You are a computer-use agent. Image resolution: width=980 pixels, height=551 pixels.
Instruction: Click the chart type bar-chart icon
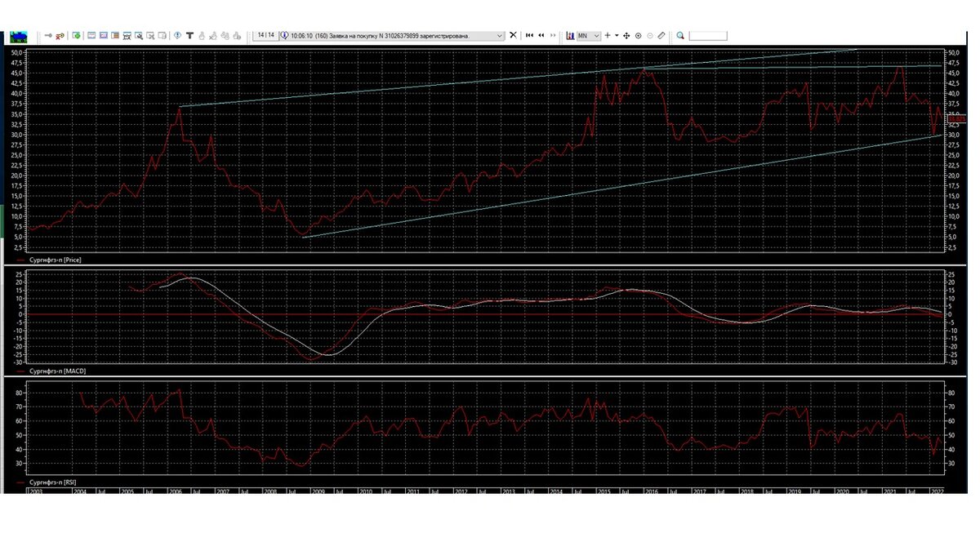pos(570,36)
